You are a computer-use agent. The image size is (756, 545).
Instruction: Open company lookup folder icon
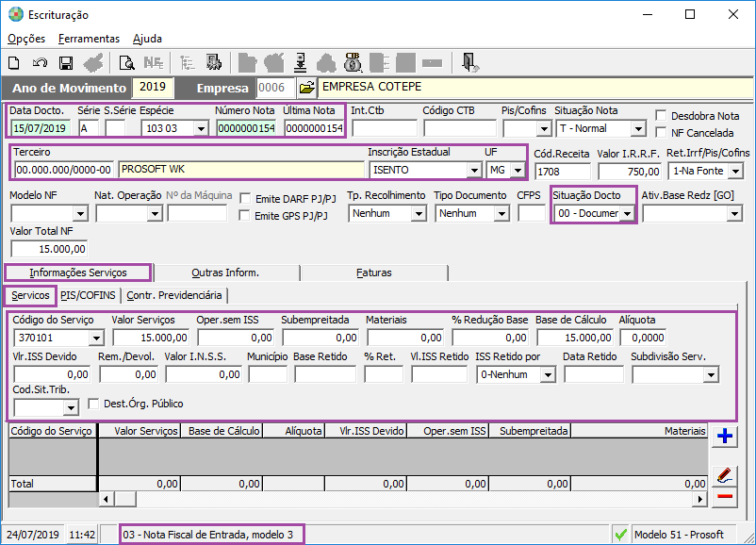(x=306, y=88)
